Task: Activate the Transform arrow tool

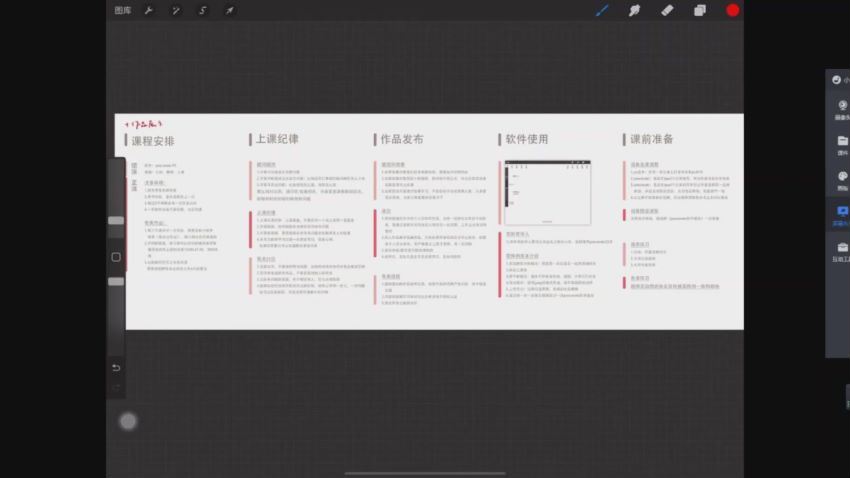Action: 230,10
